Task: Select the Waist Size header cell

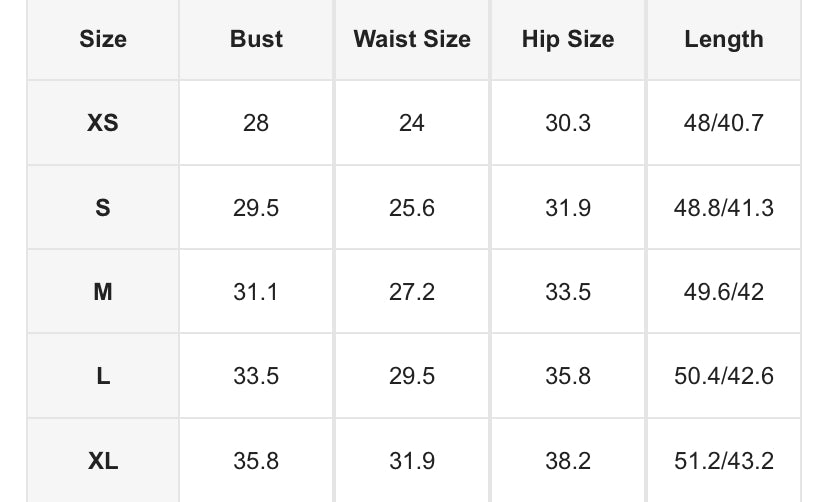Action: tap(412, 40)
